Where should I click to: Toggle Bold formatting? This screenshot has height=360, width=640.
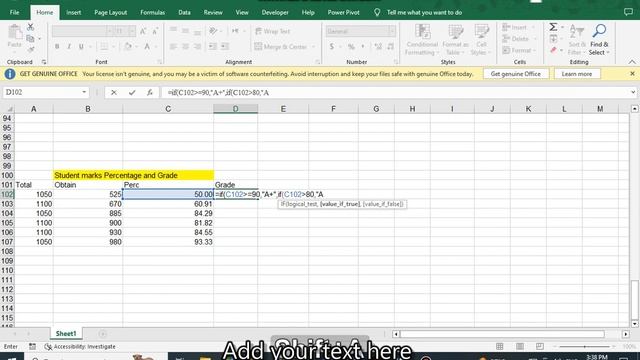(57, 47)
